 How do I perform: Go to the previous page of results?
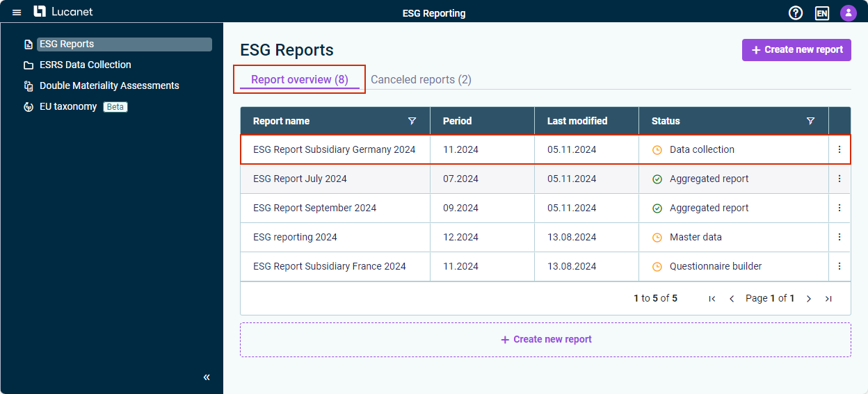[732, 299]
